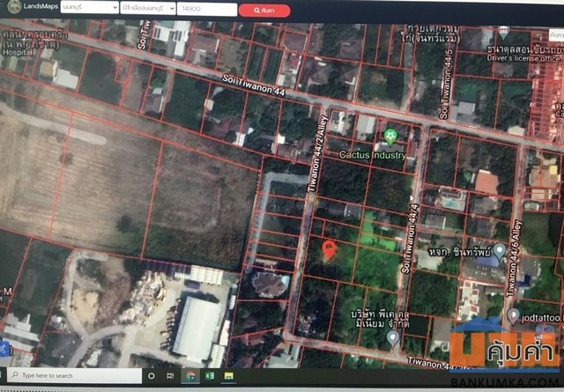Click the red location pin on the parcel
The height and width of the screenshot is (392, 564).
329,250
